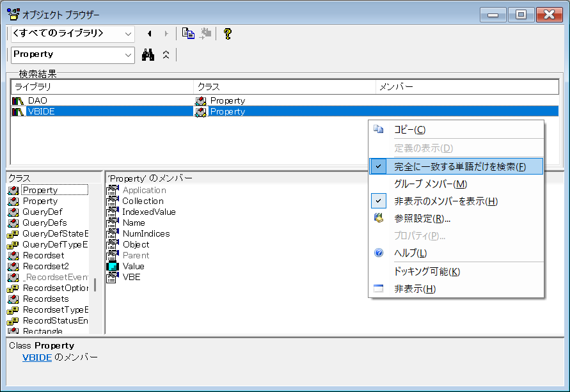The height and width of the screenshot is (392, 570).
Task: Click the QueryDefStateEnum enum icon
Action: (x=12, y=233)
